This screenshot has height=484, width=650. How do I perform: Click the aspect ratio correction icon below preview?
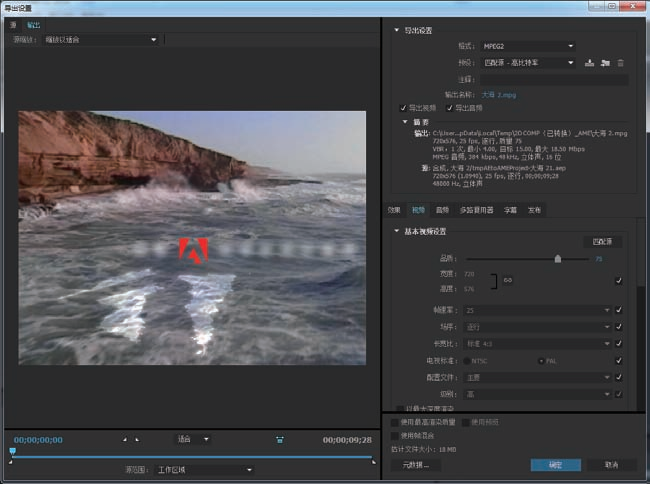coord(281,439)
